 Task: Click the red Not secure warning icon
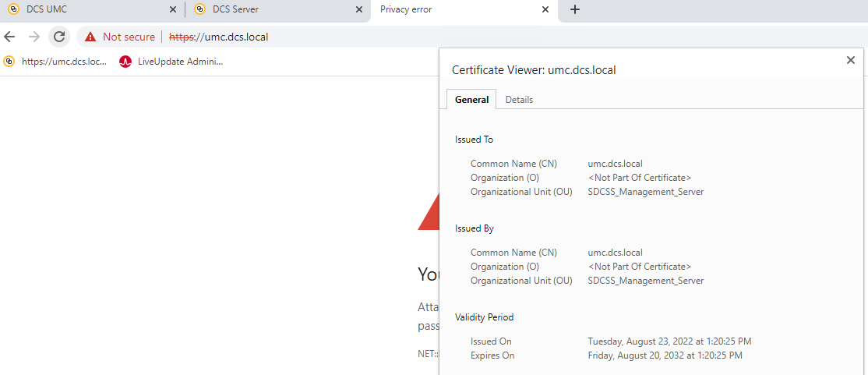90,37
